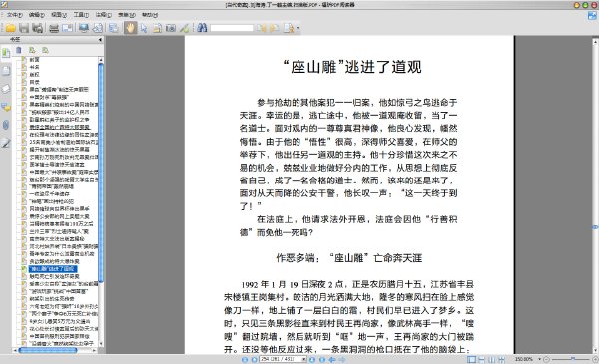Click the binoculars Find icon
Screen dimensions: 599x364
click(x=202, y=28)
